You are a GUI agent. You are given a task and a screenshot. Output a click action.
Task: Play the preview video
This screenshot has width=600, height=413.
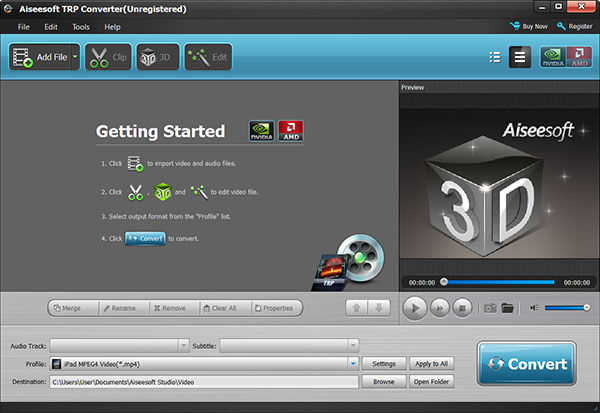[x=415, y=308]
